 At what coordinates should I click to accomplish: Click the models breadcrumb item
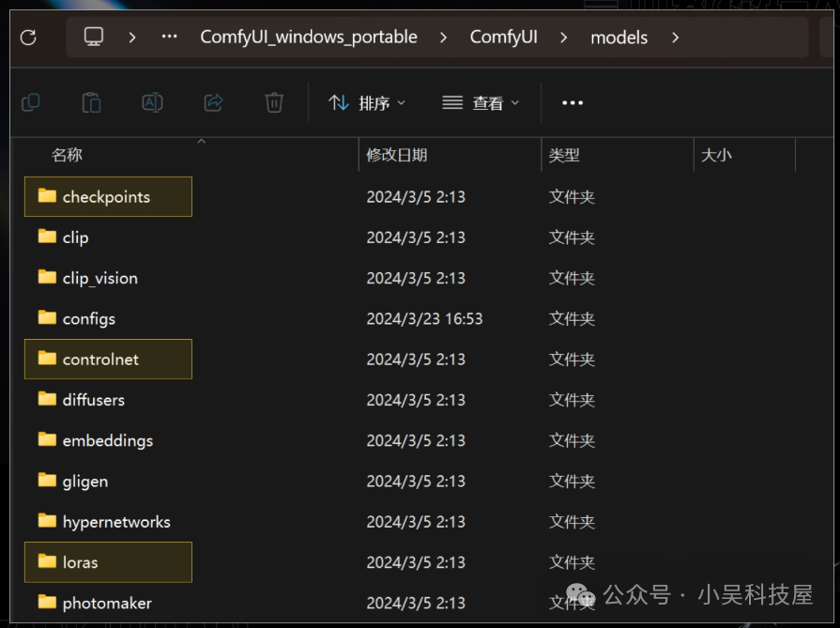point(619,37)
